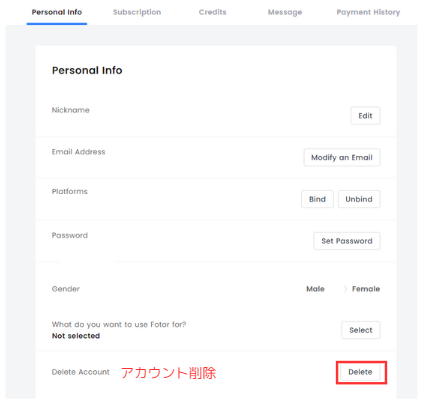Viewport: 425px width, 406px height.
Task: Open the Payment History tab
Action: [368, 12]
